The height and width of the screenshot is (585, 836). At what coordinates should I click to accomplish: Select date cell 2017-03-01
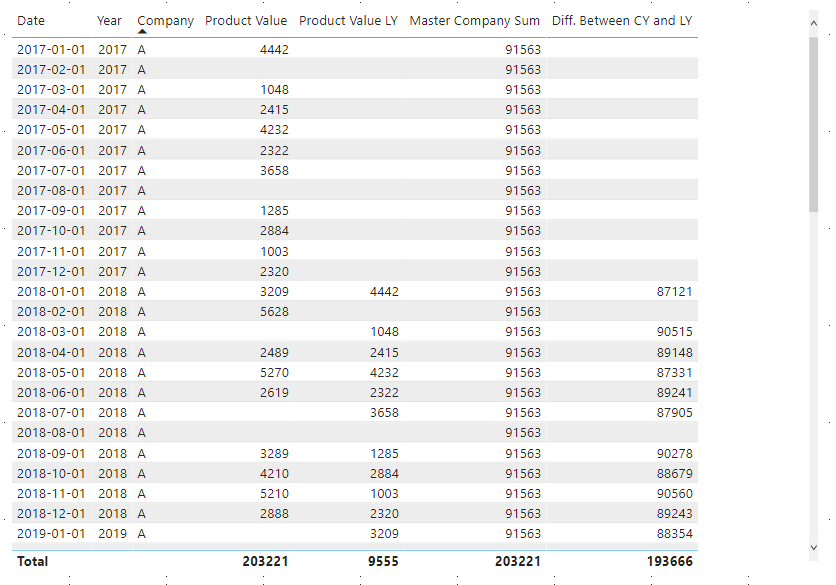click(51, 90)
